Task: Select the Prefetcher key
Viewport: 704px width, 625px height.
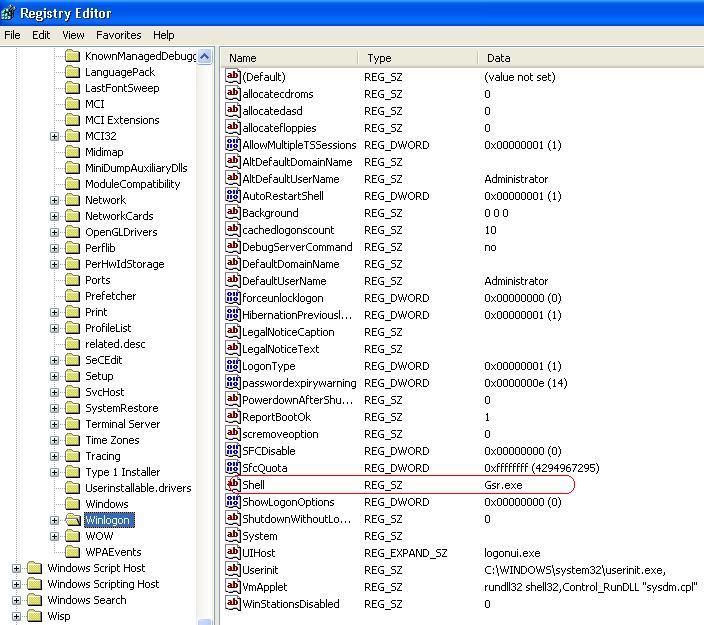Action: (x=110, y=296)
